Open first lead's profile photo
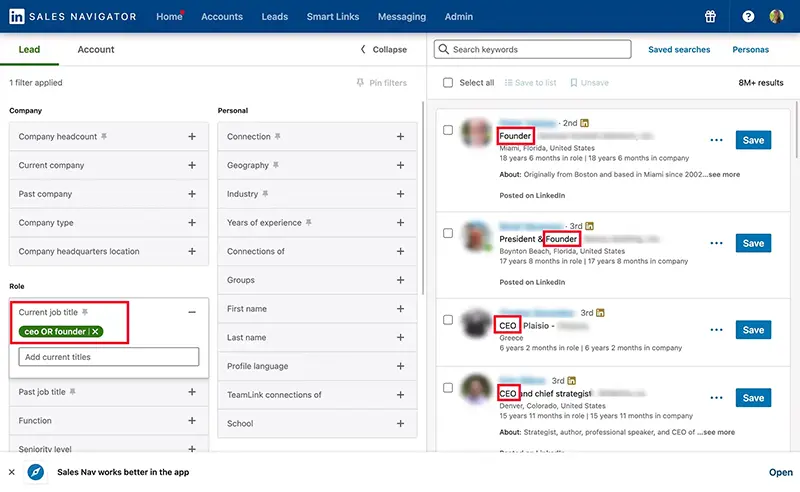This screenshot has width=800, height=492. tap(476, 133)
